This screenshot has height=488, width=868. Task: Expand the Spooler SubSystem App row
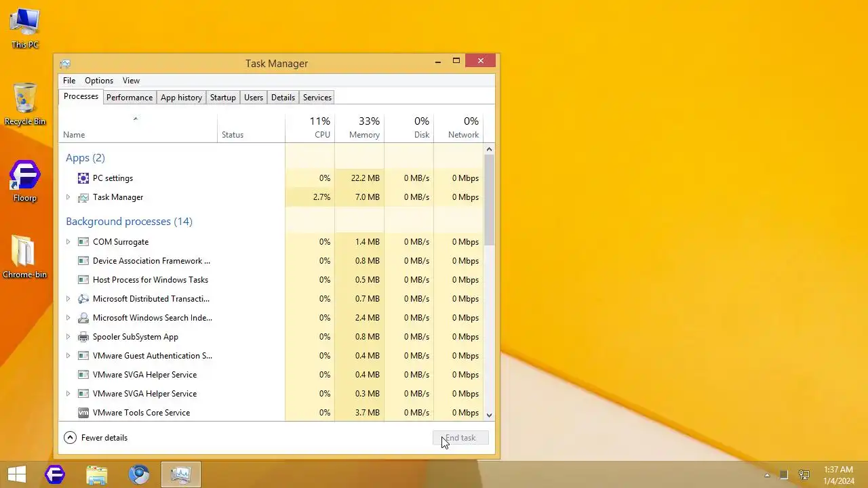(x=68, y=337)
